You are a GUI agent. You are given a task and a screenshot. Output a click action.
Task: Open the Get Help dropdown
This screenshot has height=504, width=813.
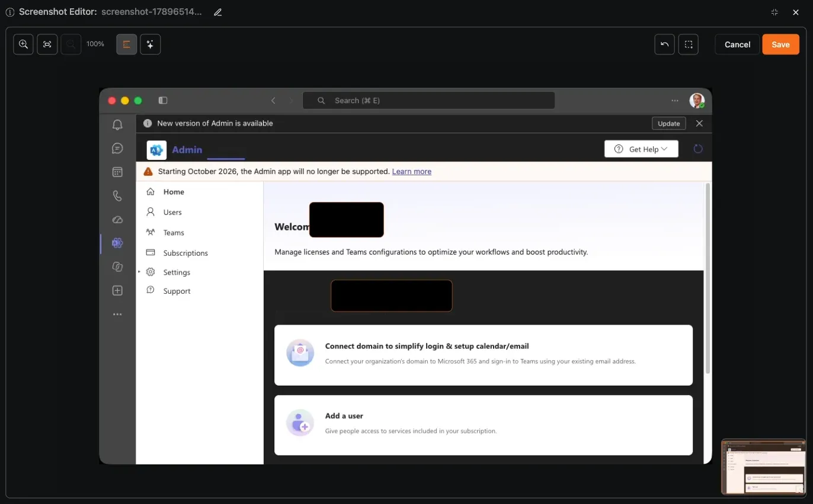tap(641, 149)
